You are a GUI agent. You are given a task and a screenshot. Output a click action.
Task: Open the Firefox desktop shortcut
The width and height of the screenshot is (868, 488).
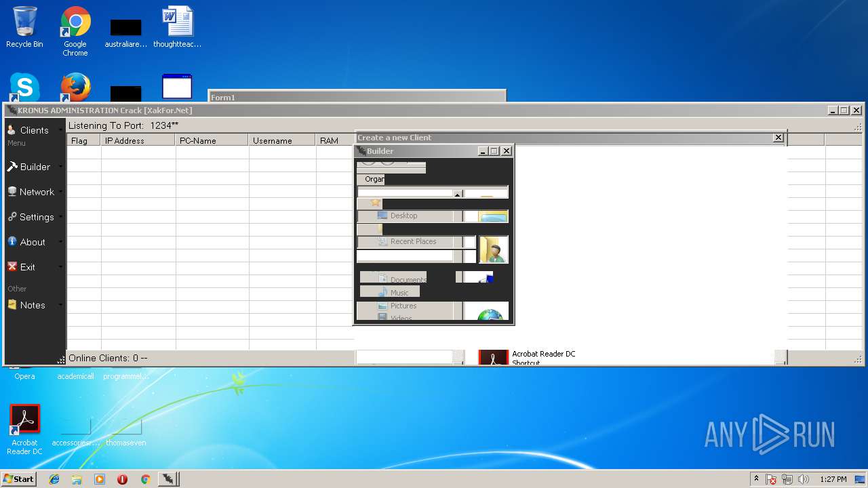(75, 87)
